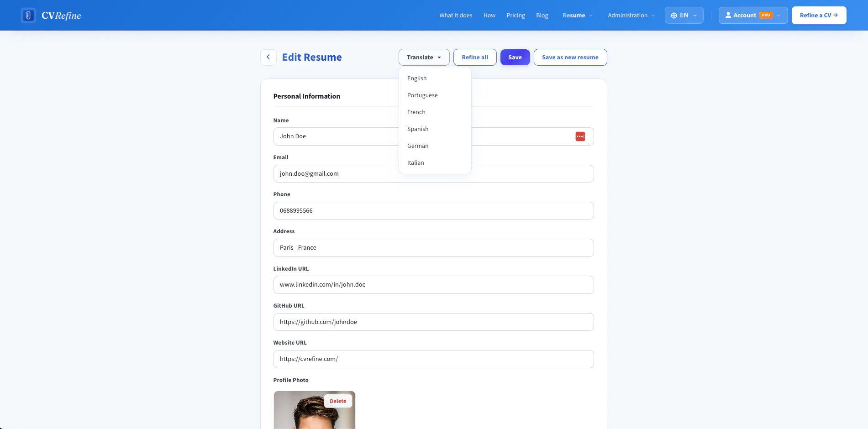
Task: Click the Website URL input field
Action: [x=434, y=359]
